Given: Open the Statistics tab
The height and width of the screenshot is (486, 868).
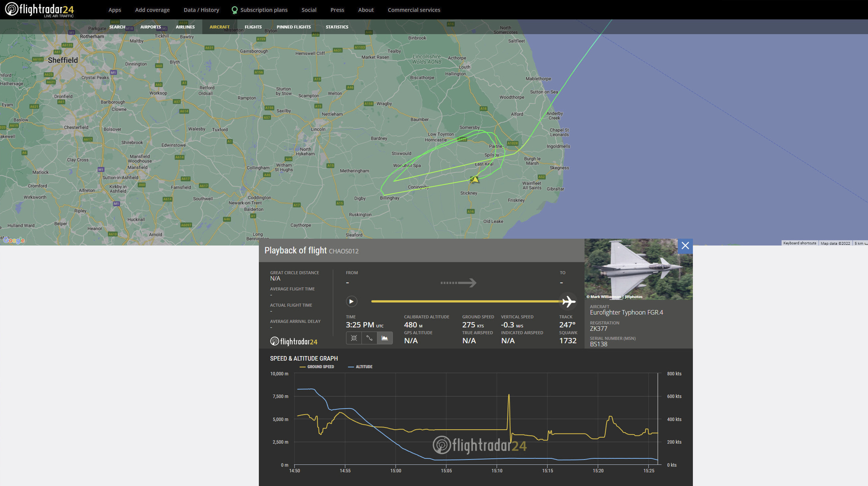Looking at the screenshot, I should tap(337, 27).
